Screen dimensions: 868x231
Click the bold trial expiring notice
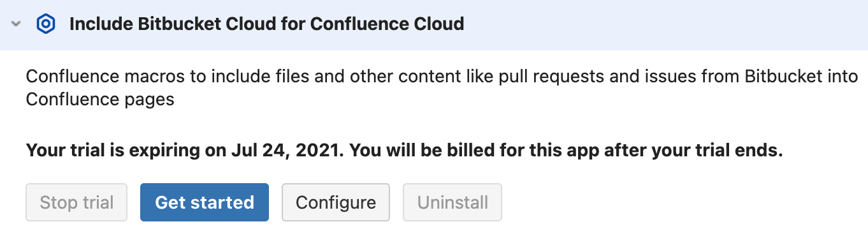point(405,151)
